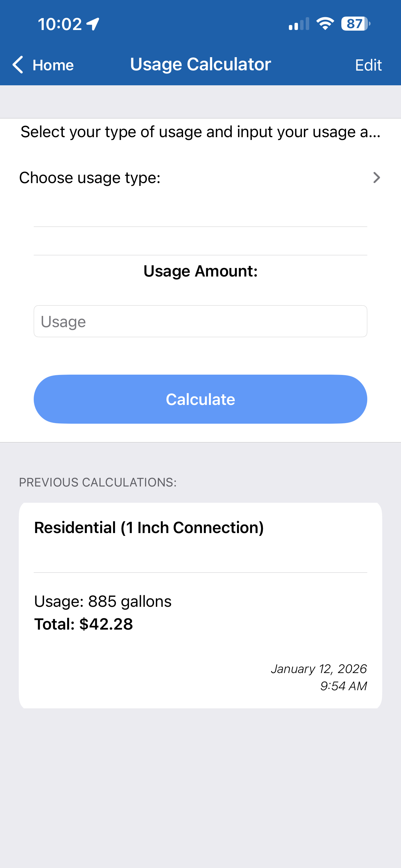This screenshot has height=868, width=401.
Task: Tap the Previous Calculations header
Action: click(98, 482)
